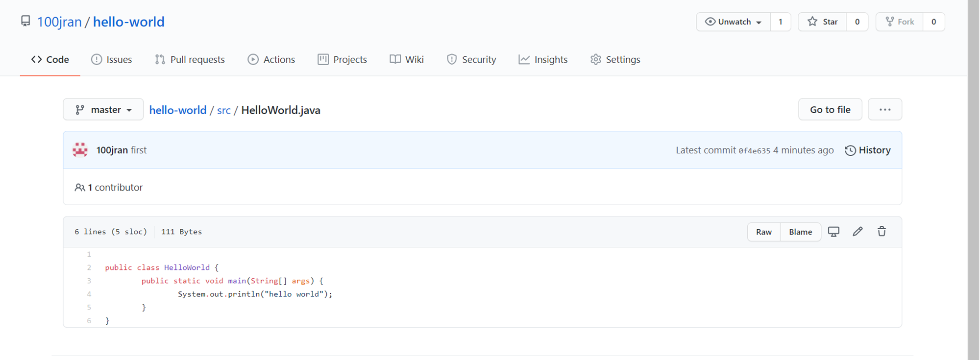Click the page vertical scrollbar
The image size is (980, 360).
(974, 180)
